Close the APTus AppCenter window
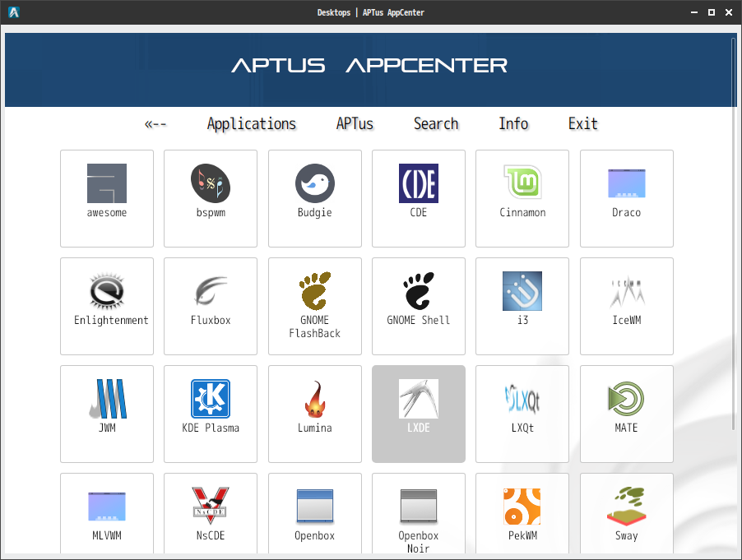This screenshot has height=560, width=742. (x=729, y=12)
